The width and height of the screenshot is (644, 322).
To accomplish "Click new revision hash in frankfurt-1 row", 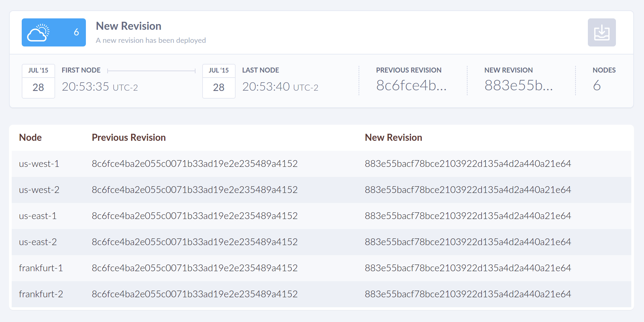I will coord(468,268).
